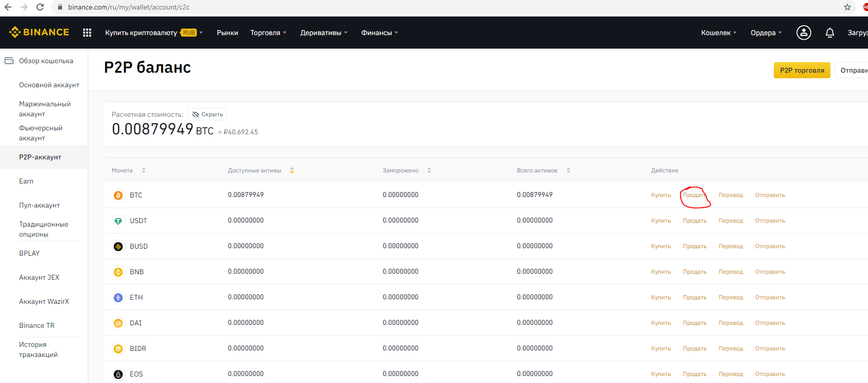Click the Binance logo
The height and width of the screenshot is (383, 868).
tap(39, 33)
